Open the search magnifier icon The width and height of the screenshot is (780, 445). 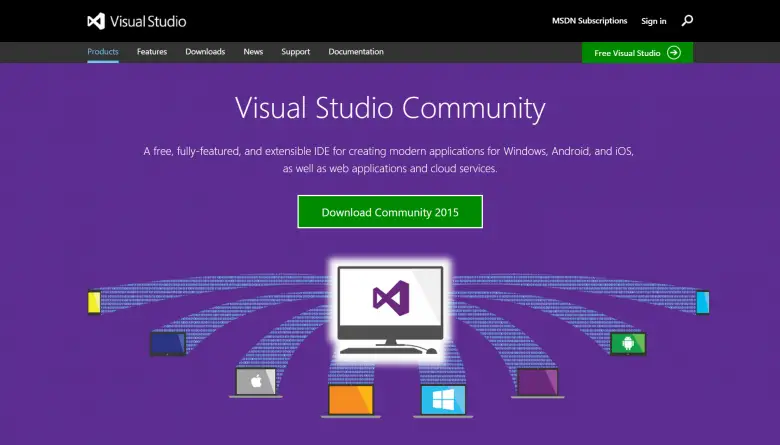point(687,20)
